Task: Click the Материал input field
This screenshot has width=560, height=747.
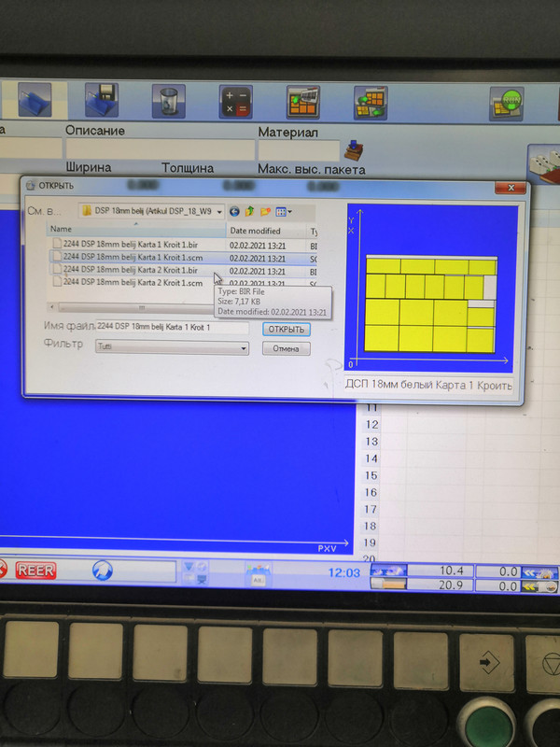Action: [299, 150]
